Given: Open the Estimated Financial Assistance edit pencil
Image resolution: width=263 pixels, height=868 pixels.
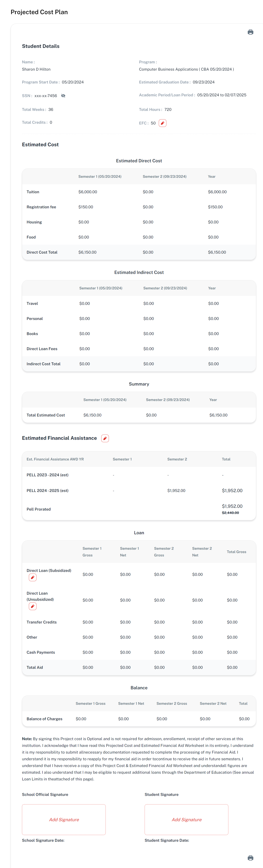Looking at the screenshot, I should point(105,438).
